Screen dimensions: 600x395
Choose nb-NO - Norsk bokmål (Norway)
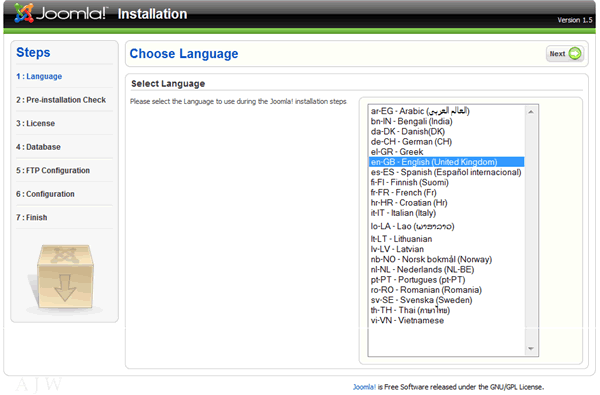tap(447, 260)
